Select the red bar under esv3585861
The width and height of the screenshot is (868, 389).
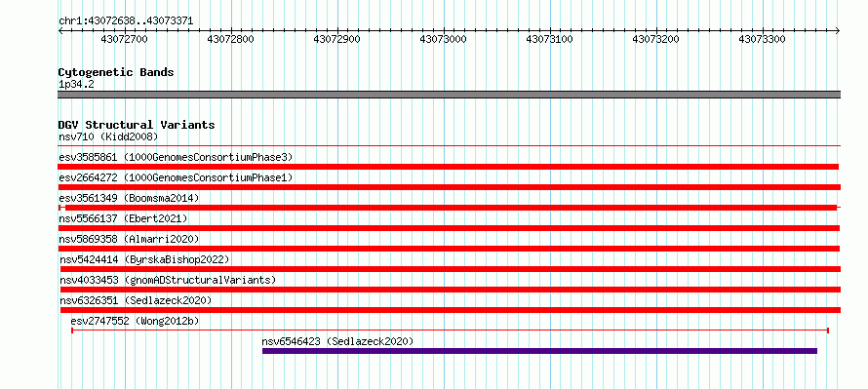(x=449, y=167)
